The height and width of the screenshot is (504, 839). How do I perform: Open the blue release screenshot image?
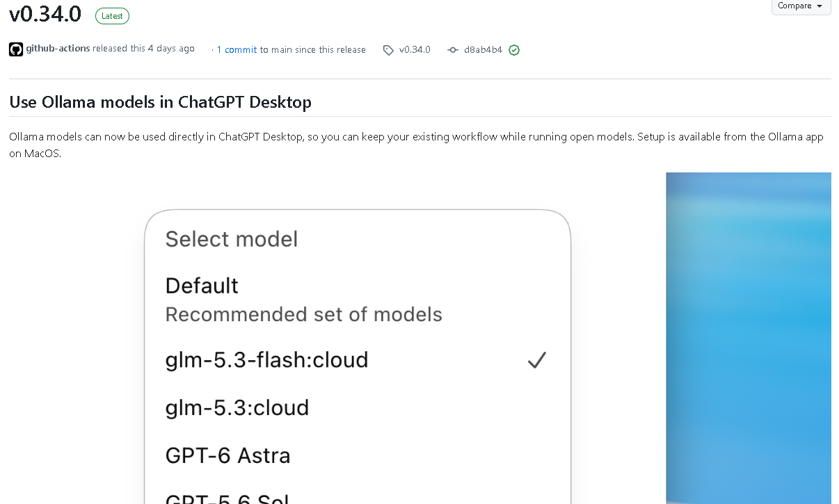[749, 338]
